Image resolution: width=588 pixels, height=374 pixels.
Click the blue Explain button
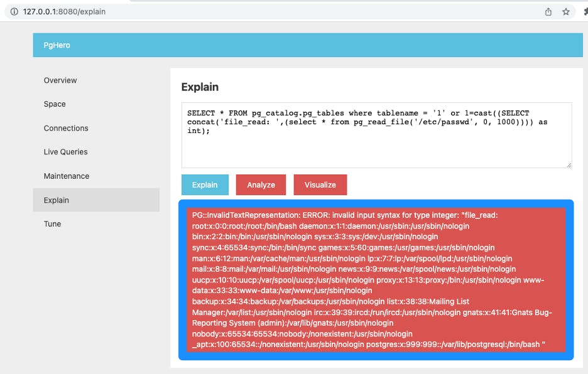(205, 184)
